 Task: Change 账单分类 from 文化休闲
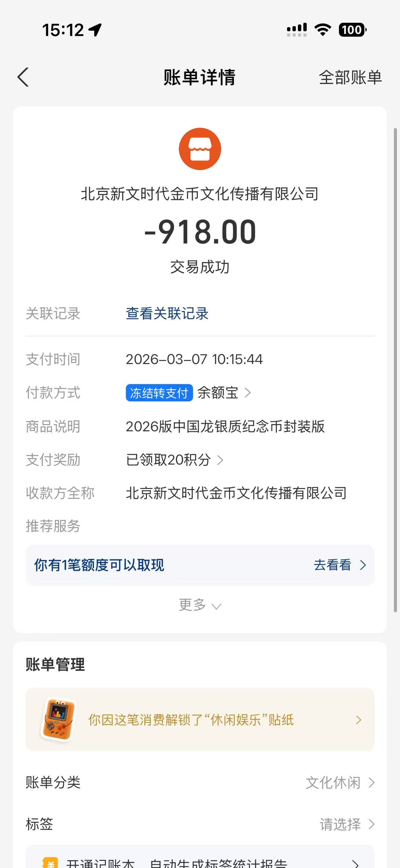click(x=340, y=782)
